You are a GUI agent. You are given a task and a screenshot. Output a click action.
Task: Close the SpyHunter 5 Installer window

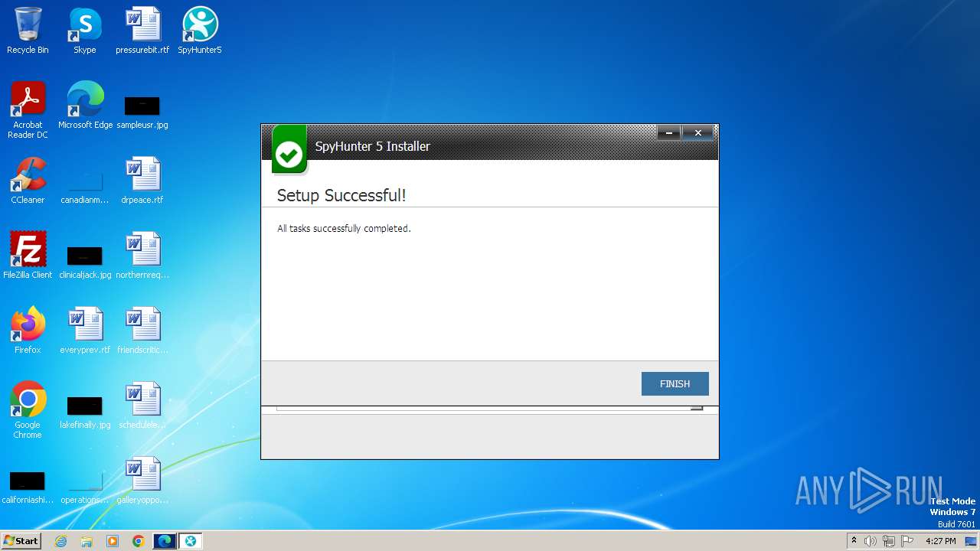click(697, 133)
